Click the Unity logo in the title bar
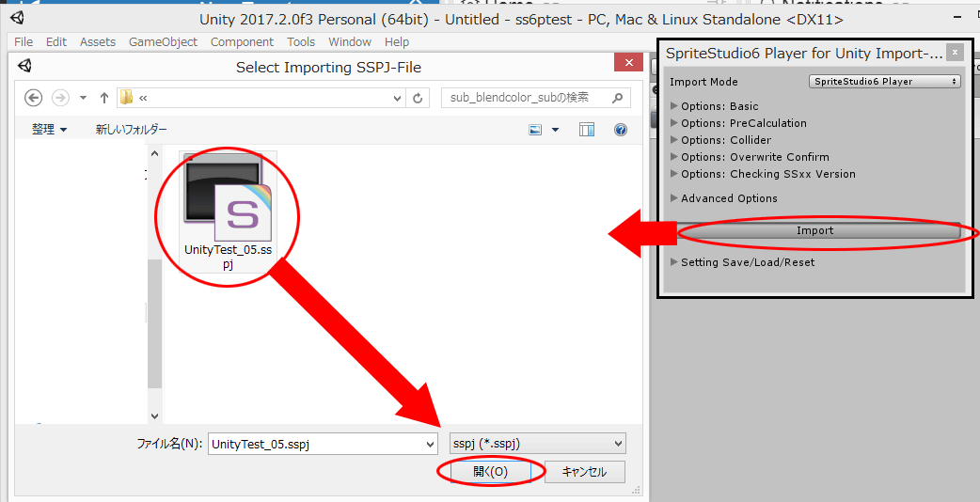The height and width of the screenshot is (502, 980). click(18, 18)
